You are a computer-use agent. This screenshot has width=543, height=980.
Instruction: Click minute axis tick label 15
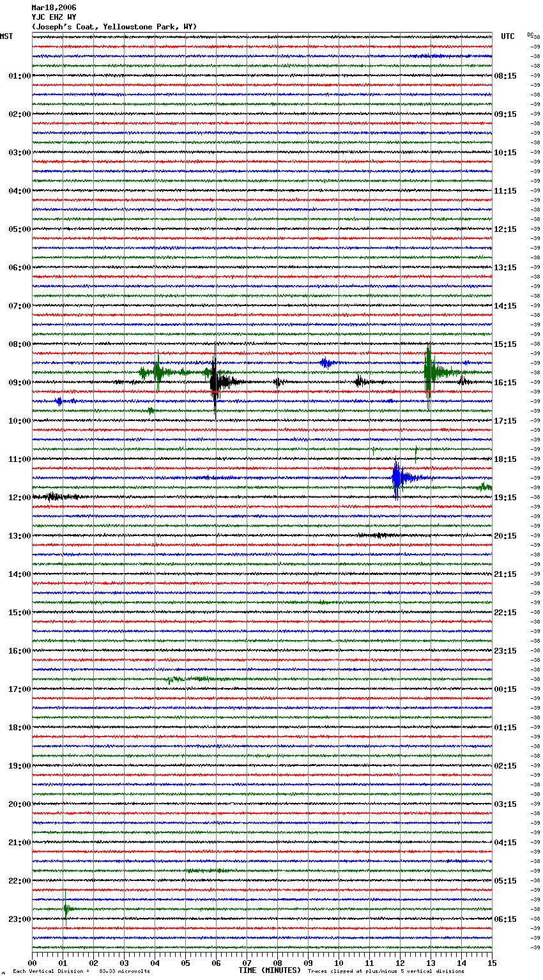[492, 963]
